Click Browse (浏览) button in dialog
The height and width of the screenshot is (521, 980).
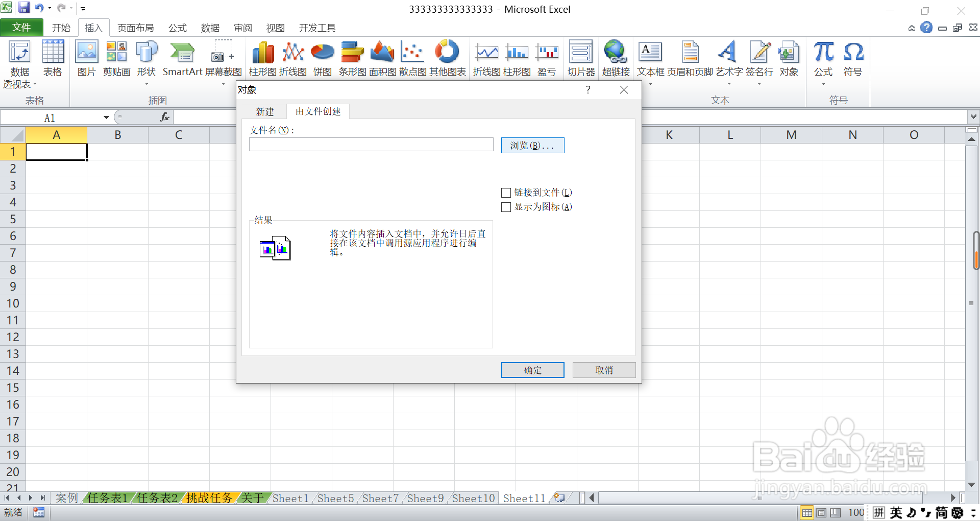[x=532, y=146]
